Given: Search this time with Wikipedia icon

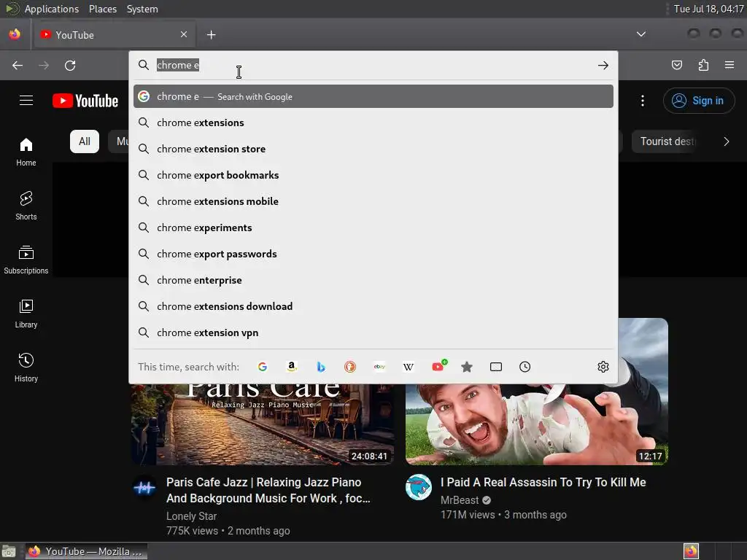Looking at the screenshot, I should [x=409, y=367].
